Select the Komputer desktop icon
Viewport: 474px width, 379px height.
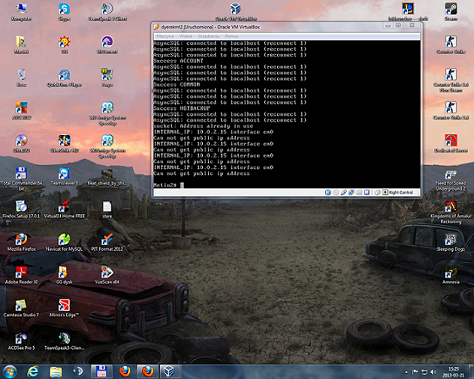pyautogui.click(x=21, y=12)
